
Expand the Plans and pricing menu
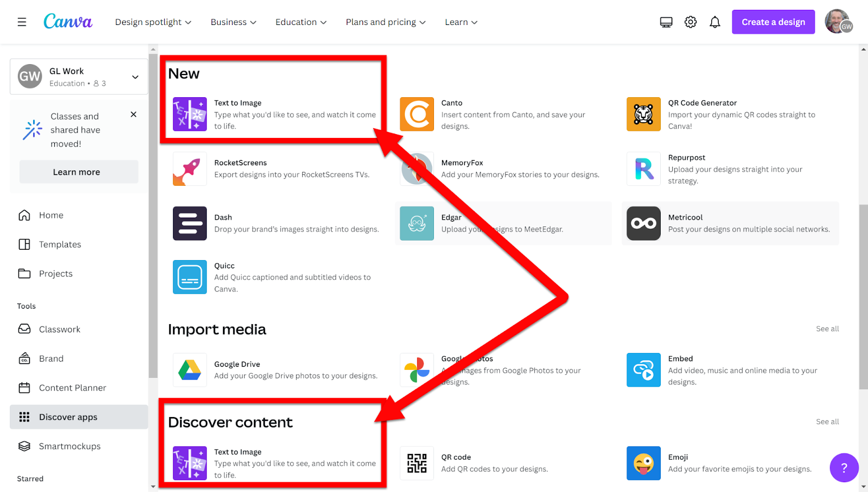point(386,22)
